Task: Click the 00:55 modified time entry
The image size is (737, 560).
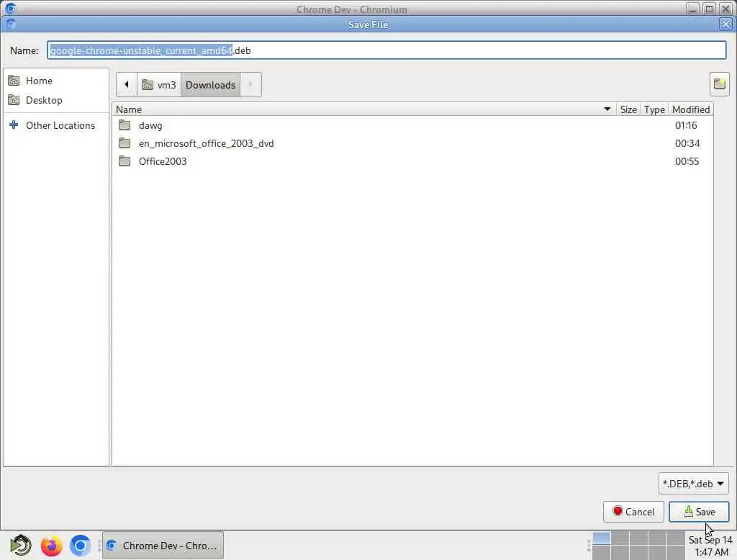Action: tap(687, 161)
